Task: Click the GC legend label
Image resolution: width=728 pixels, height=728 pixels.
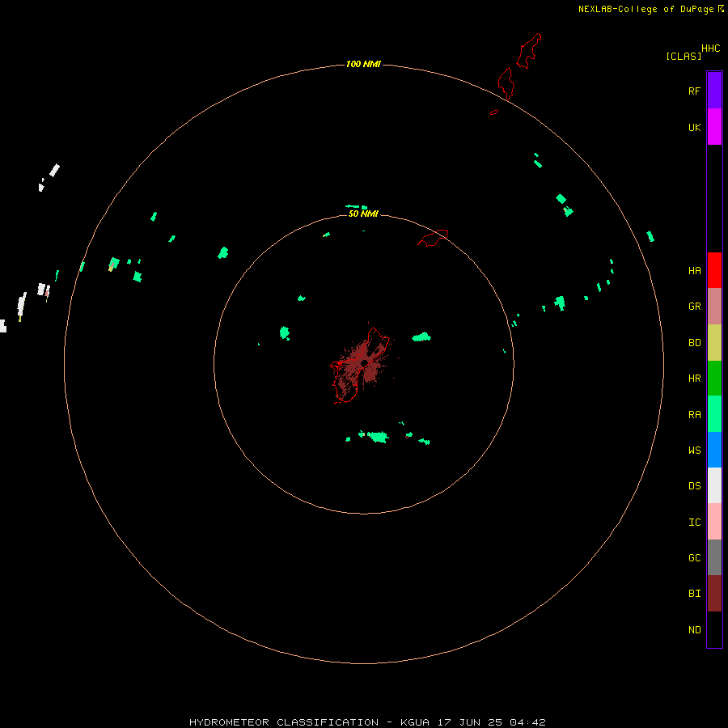Action: tap(694, 558)
